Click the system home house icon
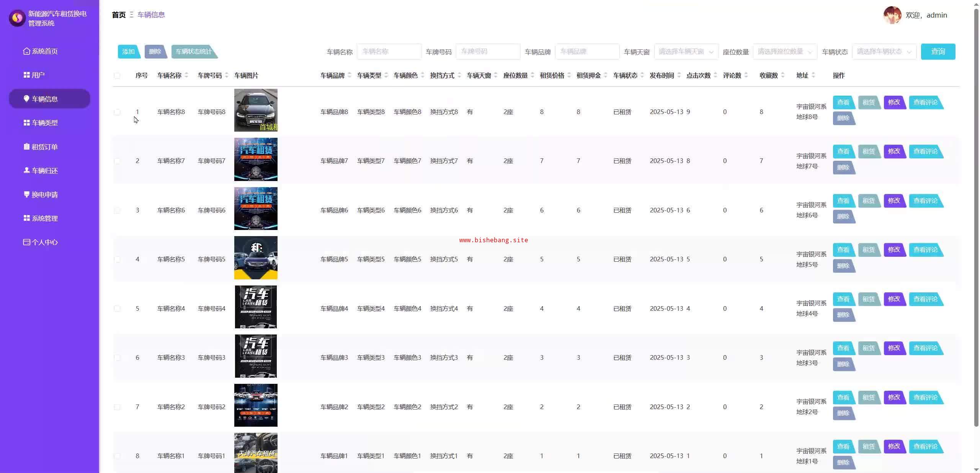This screenshot has width=980, height=473. point(26,51)
